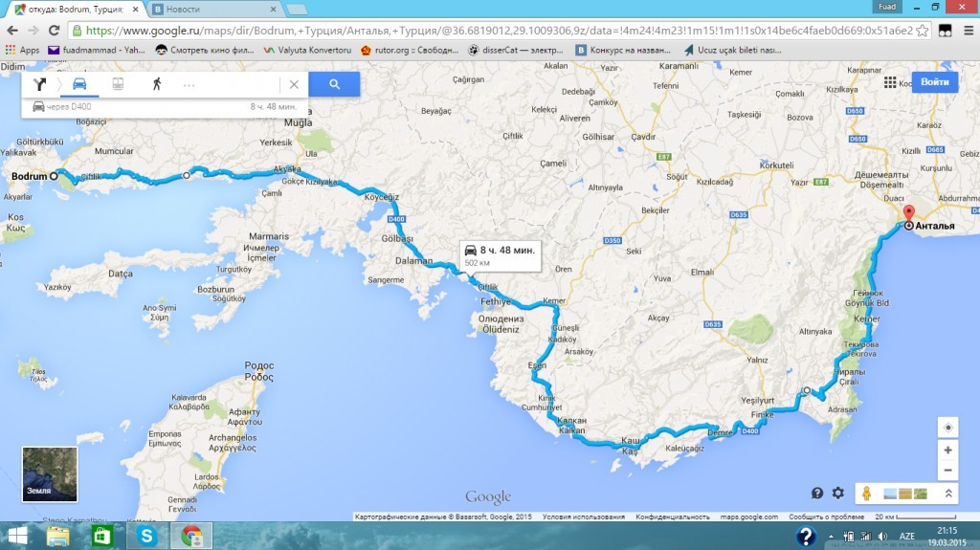Open map settings gear
The image size is (980, 550).
[x=838, y=493]
